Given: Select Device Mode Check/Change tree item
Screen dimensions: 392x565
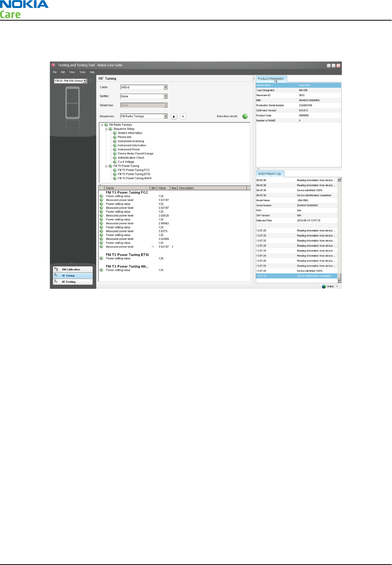Looking at the screenshot, I should [x=136, y=154].
